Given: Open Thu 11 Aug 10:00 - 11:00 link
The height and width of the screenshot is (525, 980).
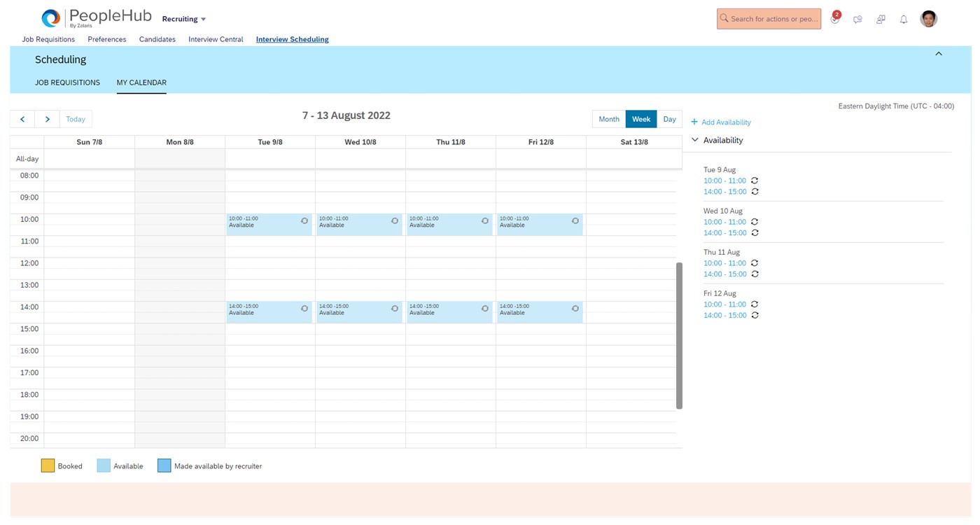Looking at the screenshot, I should click(724, 263).
